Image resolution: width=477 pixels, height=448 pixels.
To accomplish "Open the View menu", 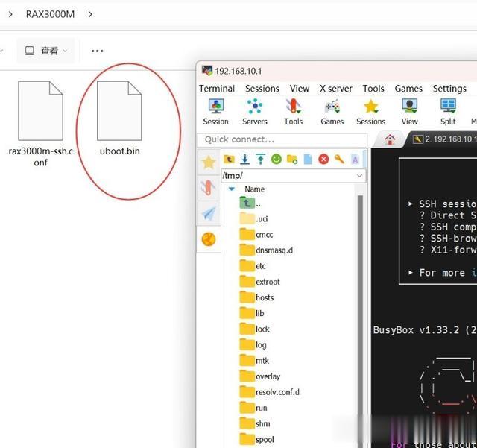I will (300, 89).
